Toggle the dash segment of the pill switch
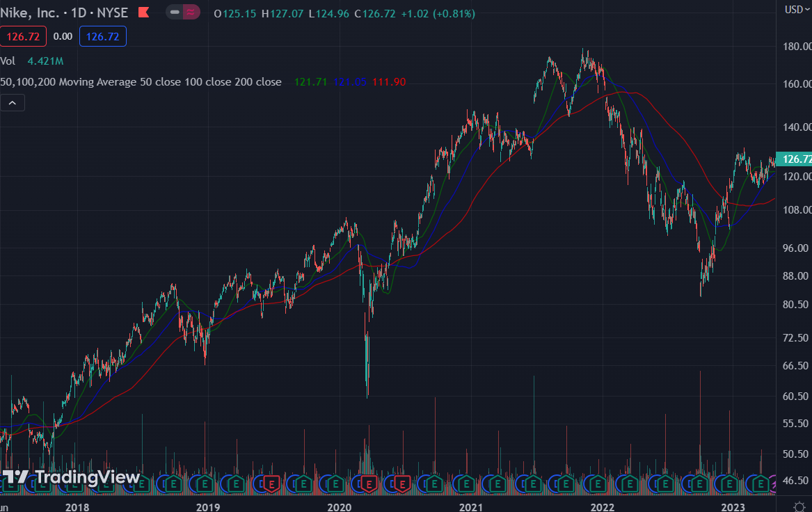This screenshot has width=812, height=512. [x=175, y=12]
